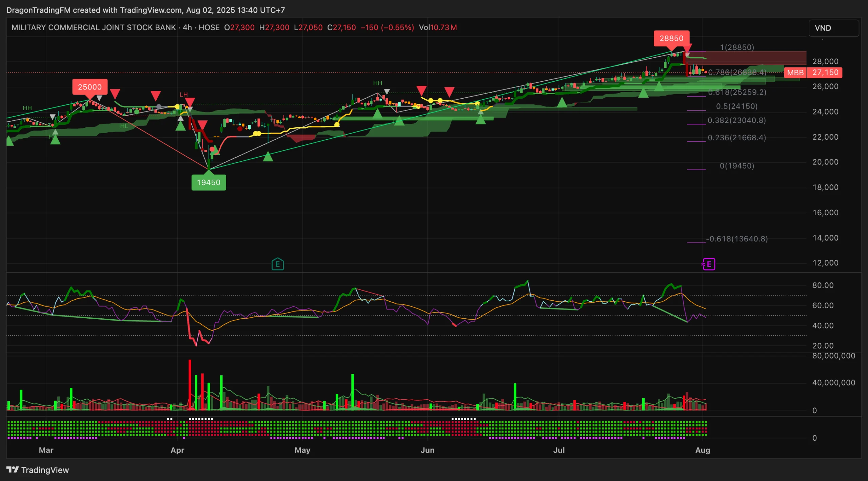Viewport: 868px width, 481px height.
Task: Click the red 25000 price callout
Action: pyautogui.click(x=90, y=87)
